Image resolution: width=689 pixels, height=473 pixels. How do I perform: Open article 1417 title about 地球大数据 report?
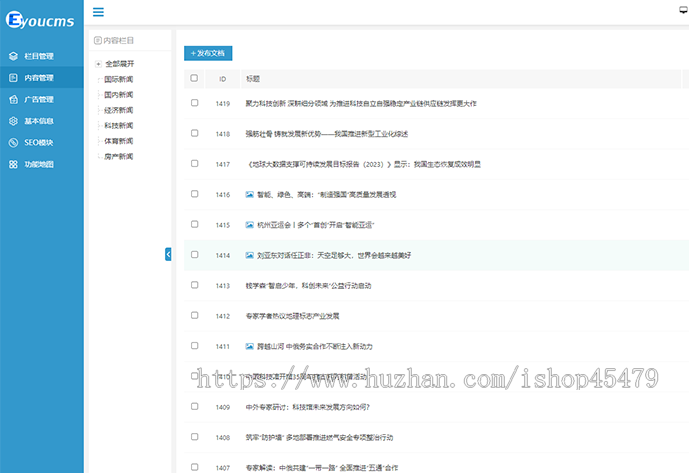pos(363,164)
